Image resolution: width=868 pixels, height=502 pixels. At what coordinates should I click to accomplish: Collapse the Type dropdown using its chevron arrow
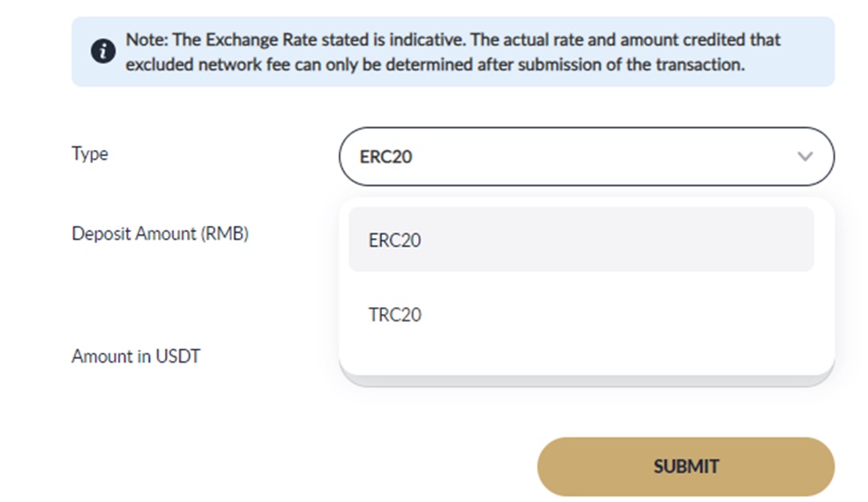pyautogui.click(x=804, y=157)
